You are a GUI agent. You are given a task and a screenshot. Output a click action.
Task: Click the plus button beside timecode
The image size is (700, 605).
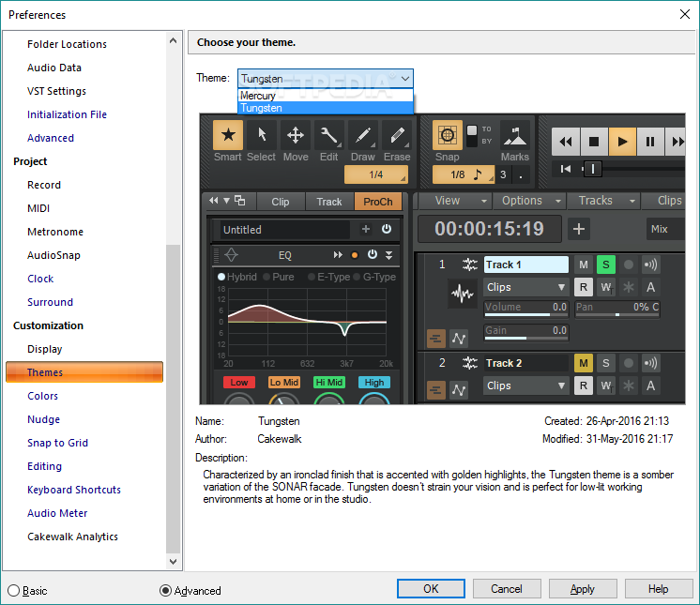pyautogui.click(x=579, y=229)
